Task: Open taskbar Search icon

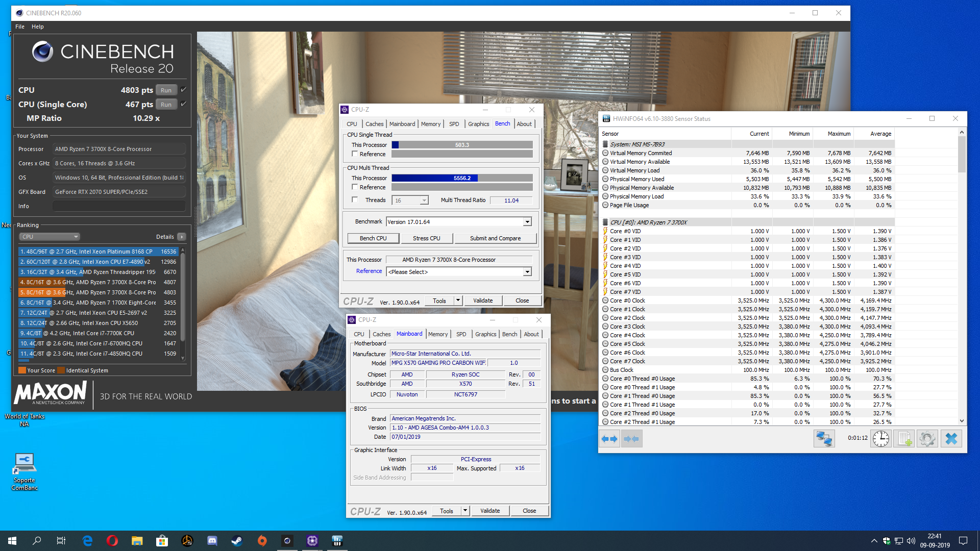Action: 37,541
